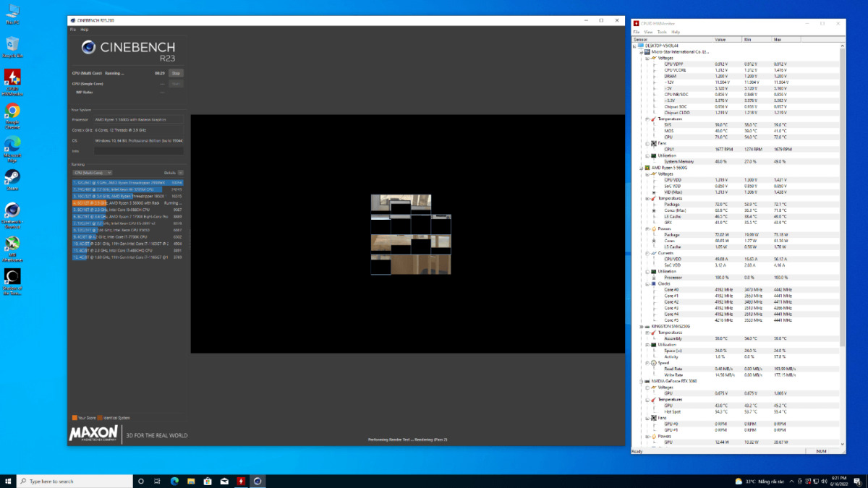Stop the running CPU Multi Core test
The height and width of the screenshot is (488, 868).
click(x=176, y=73)
